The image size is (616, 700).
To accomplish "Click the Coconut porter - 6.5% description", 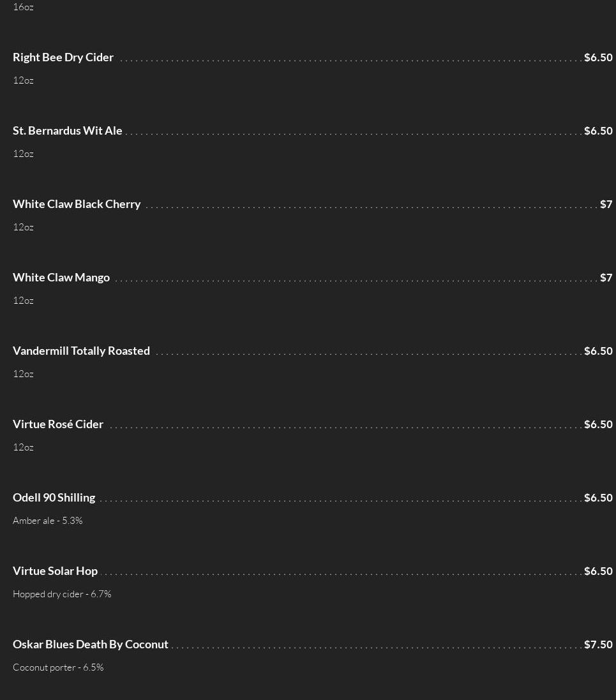I will 59,667.
